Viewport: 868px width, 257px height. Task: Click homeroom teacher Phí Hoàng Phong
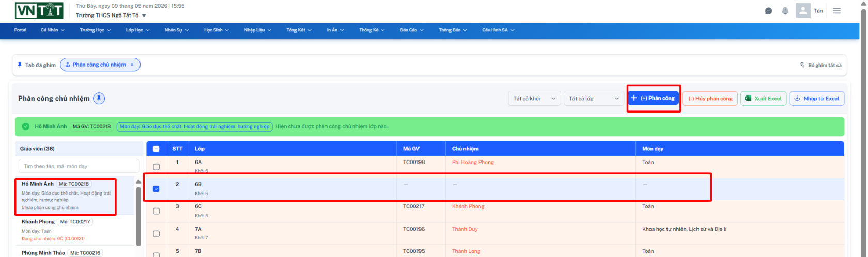pyautogui.click(x=473, y=162)
